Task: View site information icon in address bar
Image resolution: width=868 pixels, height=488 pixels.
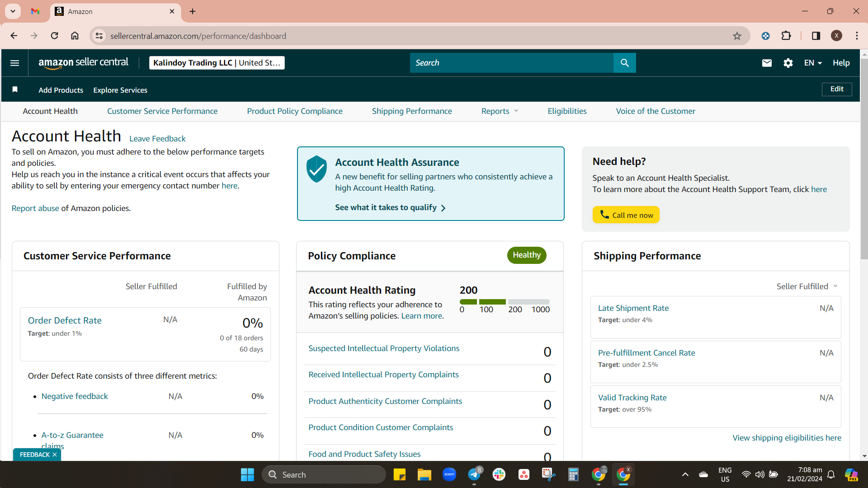Action: click(x=99, y=36)
